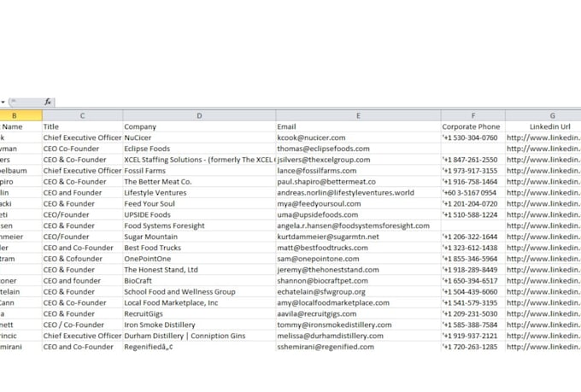Select The Better Meat Co. cell
The width and height of the screenshot is (581, 392).
click(199, 182)
